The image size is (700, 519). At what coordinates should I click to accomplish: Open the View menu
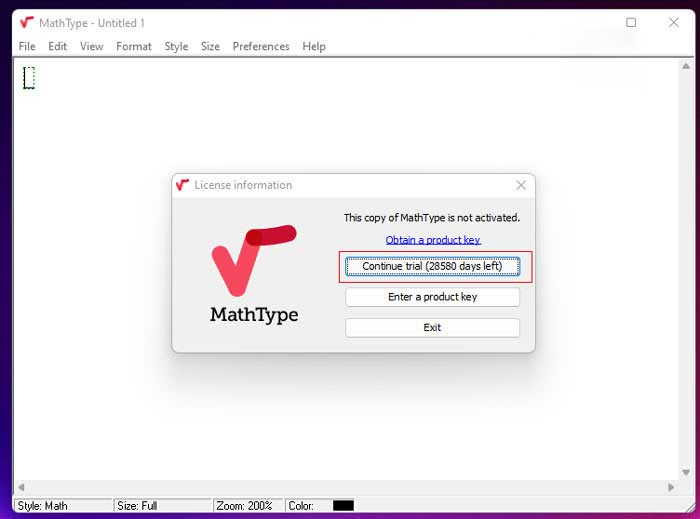pos(92,46)
